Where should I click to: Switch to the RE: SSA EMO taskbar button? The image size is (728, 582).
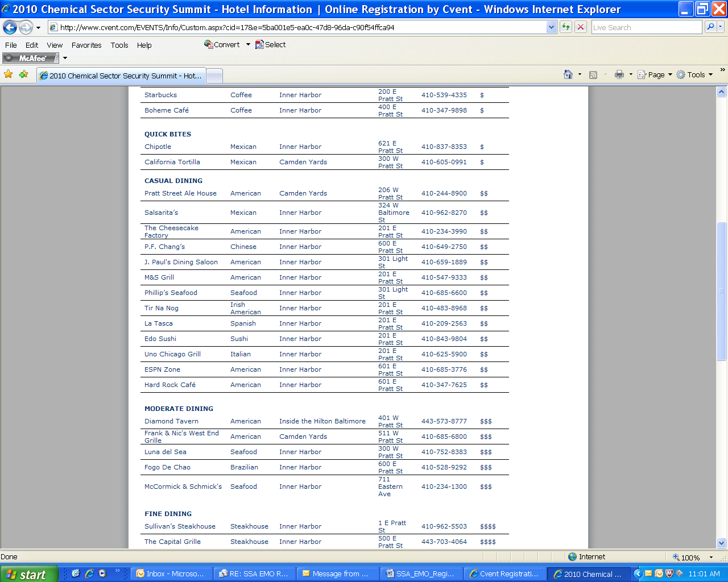[254, 574]
